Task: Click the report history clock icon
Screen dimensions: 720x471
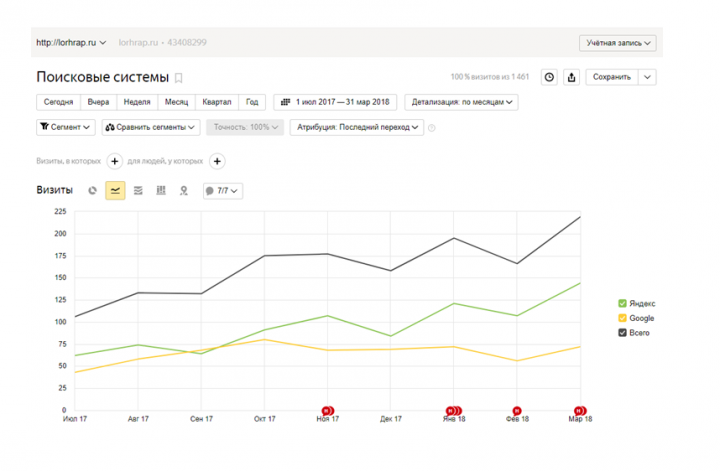Action: 549,77
